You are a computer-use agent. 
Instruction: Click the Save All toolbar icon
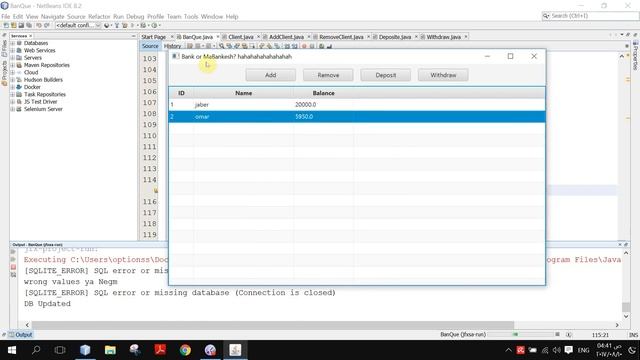29,25
